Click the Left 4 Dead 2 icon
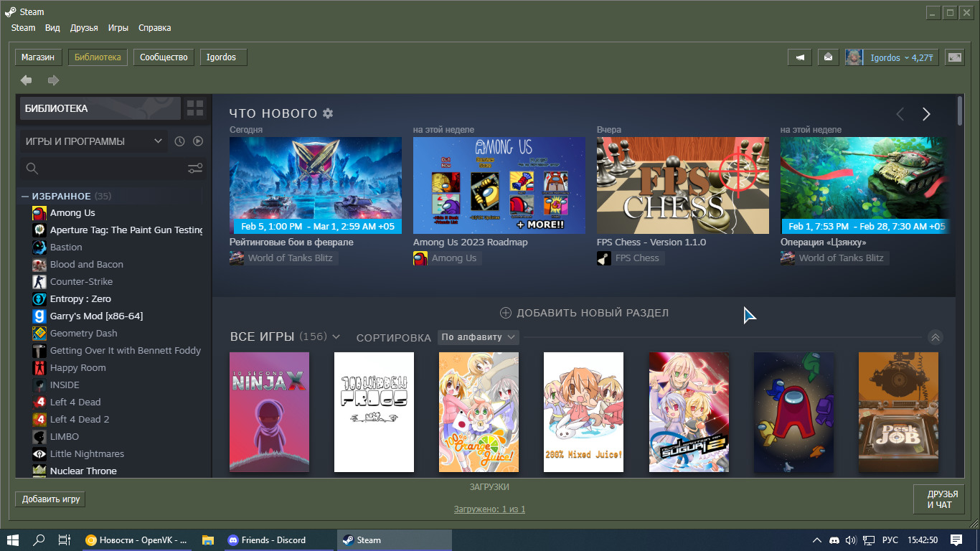The image size is (980, 551). [39, 420]
